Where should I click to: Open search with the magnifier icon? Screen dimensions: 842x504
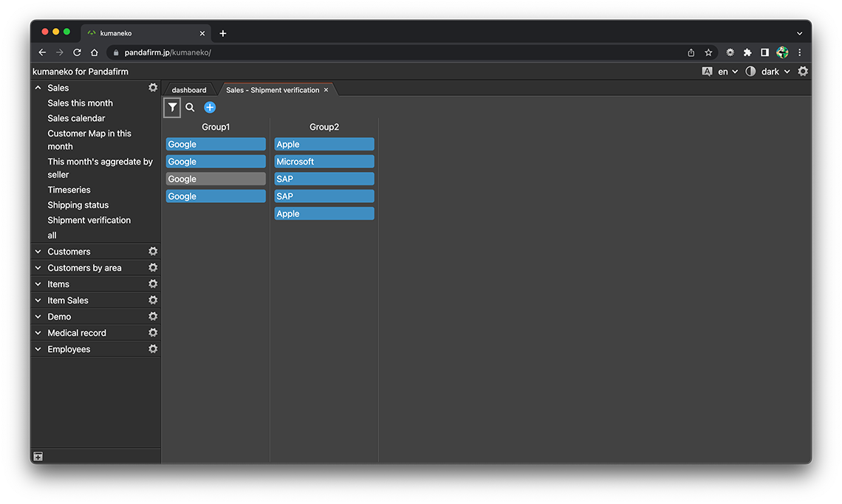coord(190,108)
